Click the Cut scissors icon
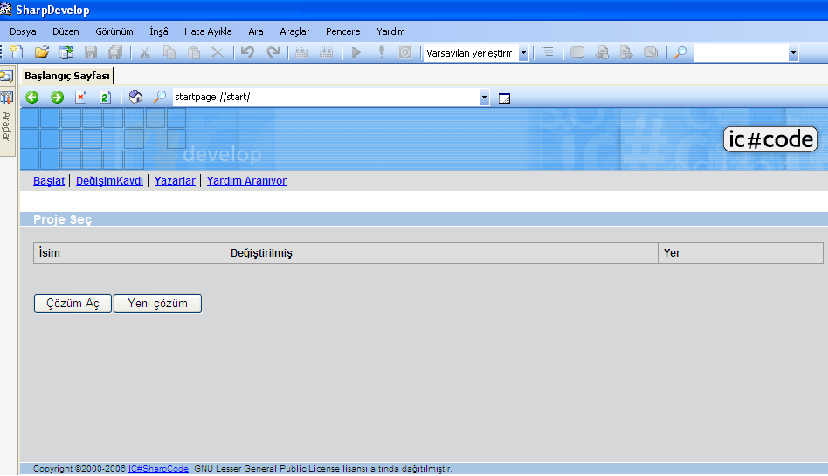The width and height of the screenshot is (828, 476). [x=145, y=52]
